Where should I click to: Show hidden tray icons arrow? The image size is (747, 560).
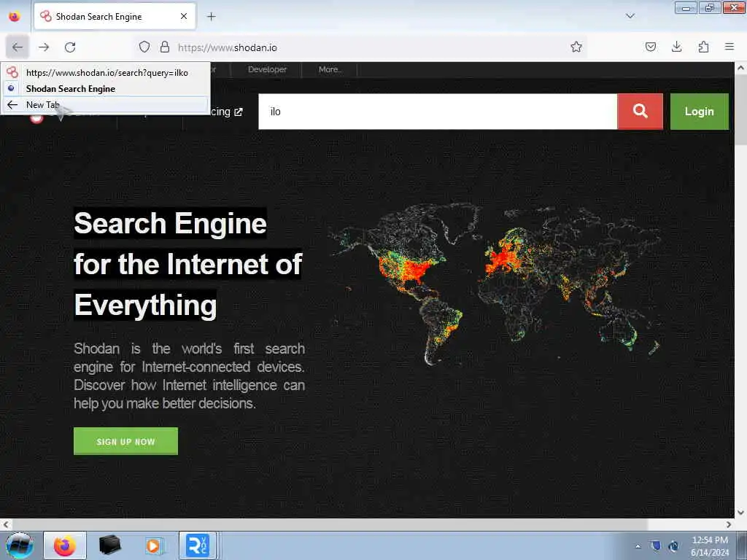pyautogui.click(x=638, y=546)
